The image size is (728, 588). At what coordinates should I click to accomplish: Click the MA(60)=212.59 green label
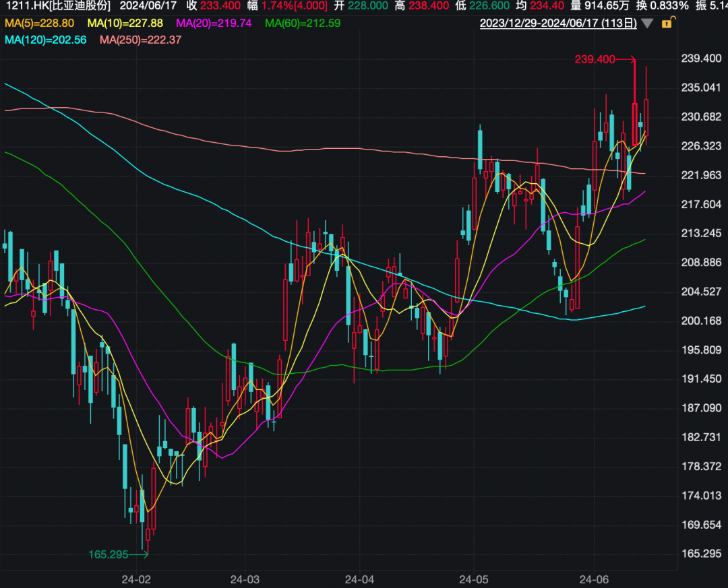pyautogui.click(x=303, y=23)
